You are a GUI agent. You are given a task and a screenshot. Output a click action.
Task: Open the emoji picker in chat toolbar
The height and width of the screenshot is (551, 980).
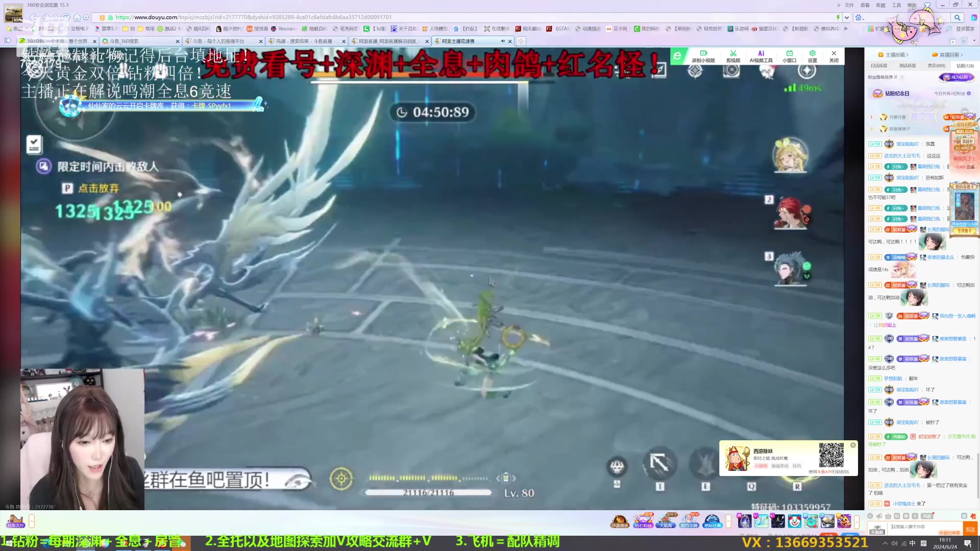870,516
